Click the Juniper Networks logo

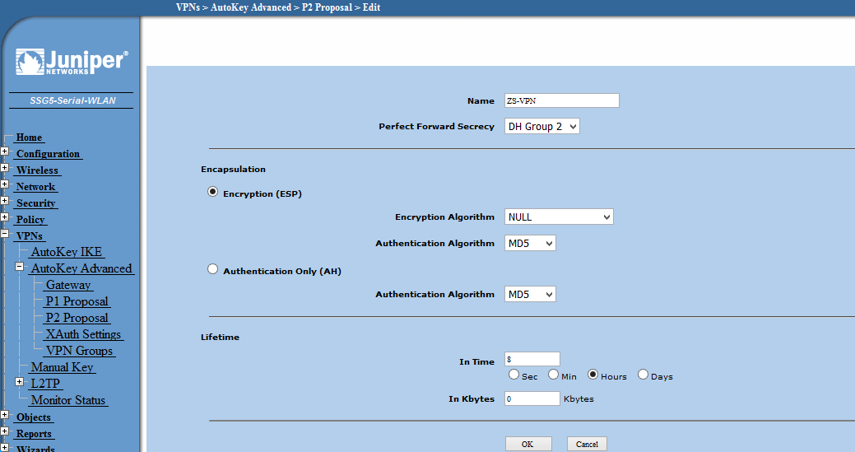click(x=71, y=62)
